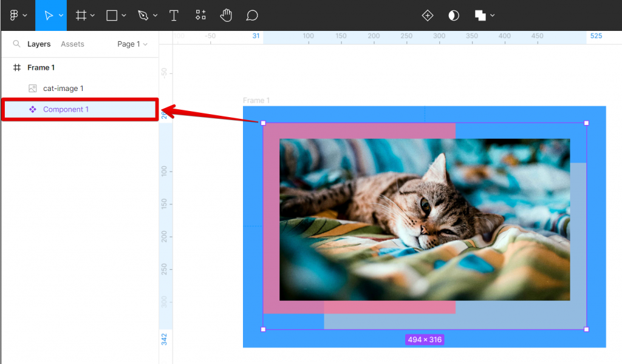Switch to the Assets tab

pos(72,44)
